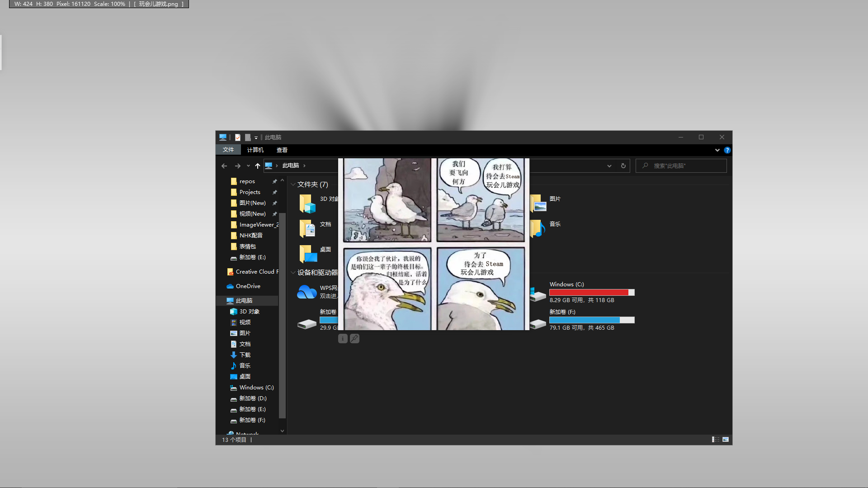
Task: Select the 文档 folder icon in content pane
Action: click(307, 229)
